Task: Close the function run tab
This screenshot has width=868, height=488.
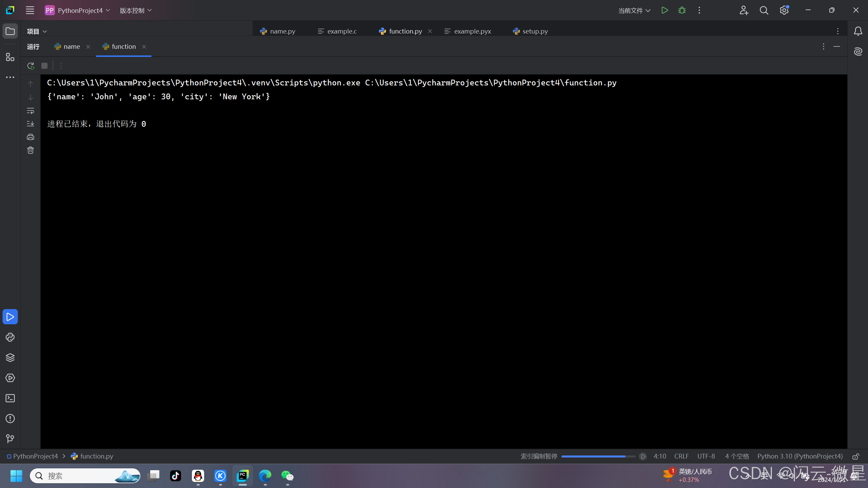Action: point(144,47)
